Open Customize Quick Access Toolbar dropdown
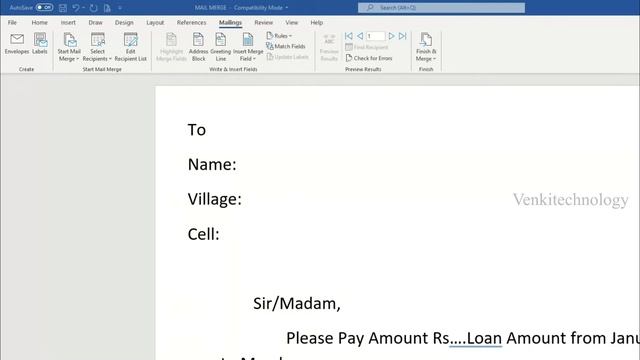Viewport: 640px width, 360px height. click(120, 8)
